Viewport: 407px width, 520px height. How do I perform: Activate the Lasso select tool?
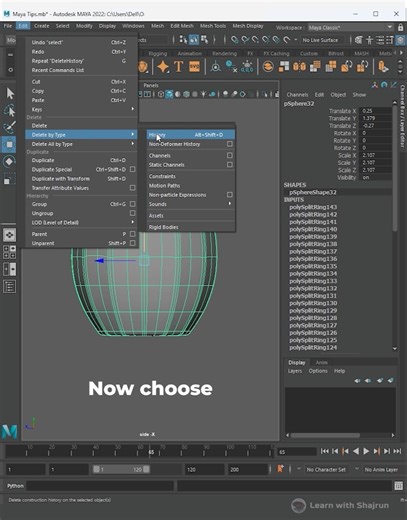(10, 110)
